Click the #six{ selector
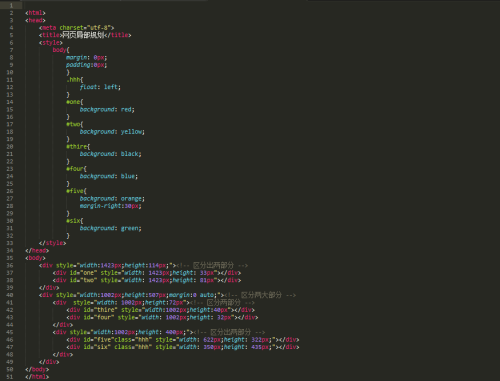The width and height of the screenshot is (500, 381). point(75,221)
